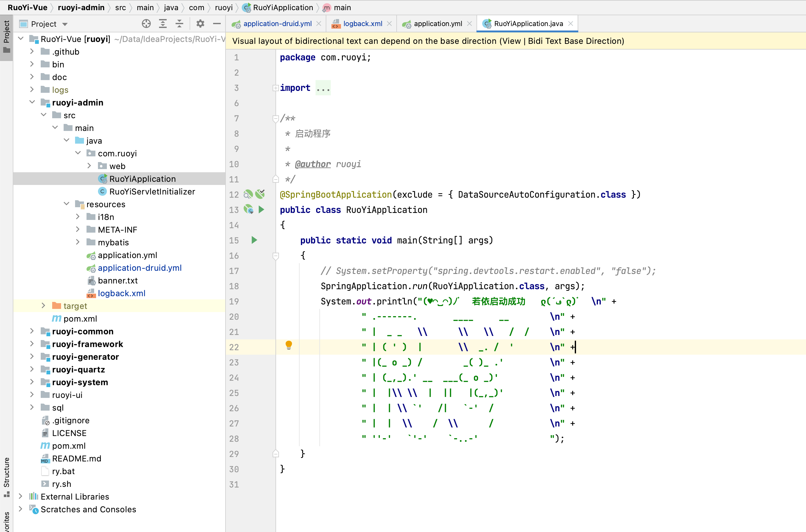This screenshot has width=806, height=532.
Task: Click the main method breadcrumb
Action: click(342, 7)
